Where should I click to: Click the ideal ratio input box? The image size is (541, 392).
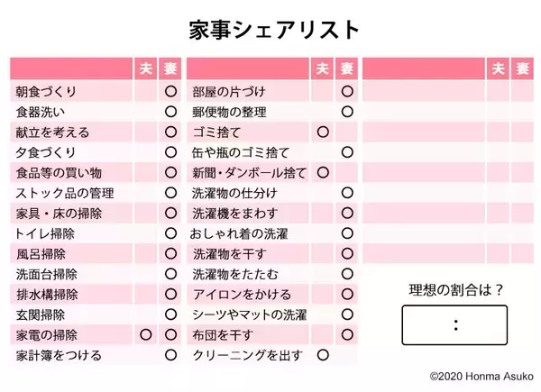pos(454,325)
